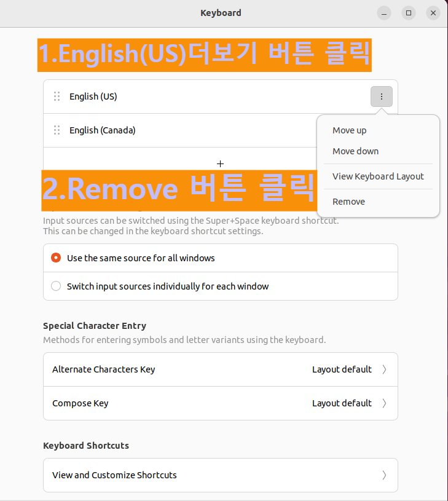448x501 pixels.
Task: Click the English (Canada) input source label
Action: tap(103, 130)
